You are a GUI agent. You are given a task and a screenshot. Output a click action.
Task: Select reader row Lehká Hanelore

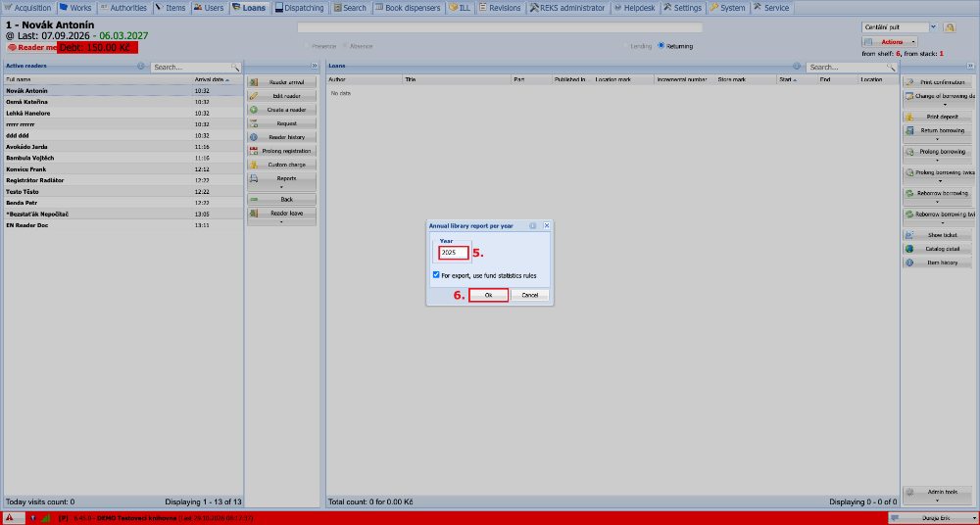(122, 113)
